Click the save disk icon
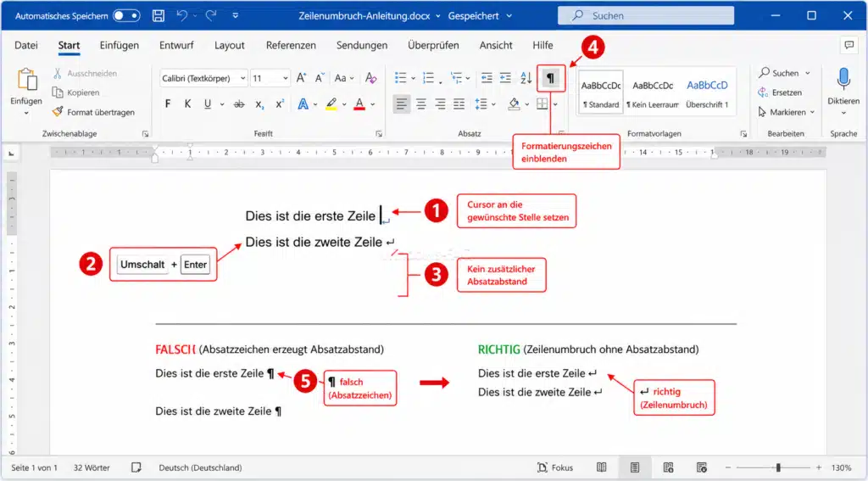Image resolution: width=868 pixels, height=481 pixels. [159, 15]
